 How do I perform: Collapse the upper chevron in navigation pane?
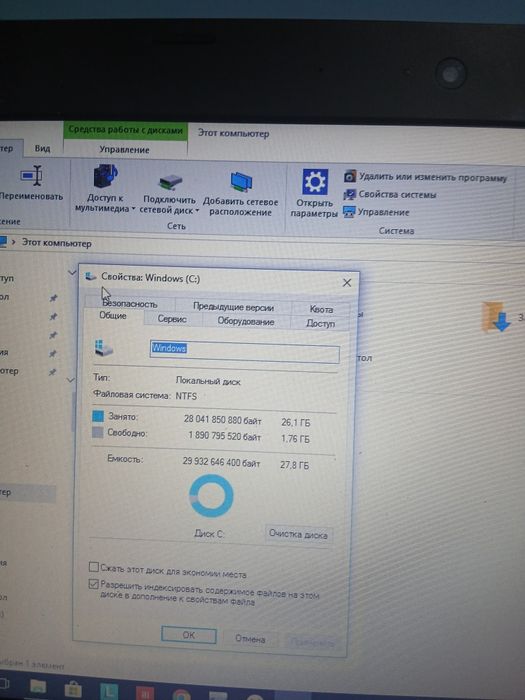[x=72, y=272]
